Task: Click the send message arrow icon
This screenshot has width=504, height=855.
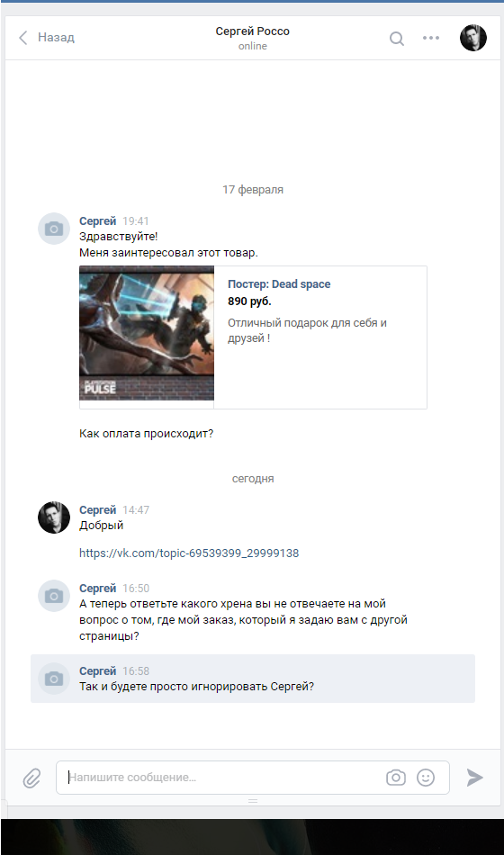Action: [x=474, y=777]
